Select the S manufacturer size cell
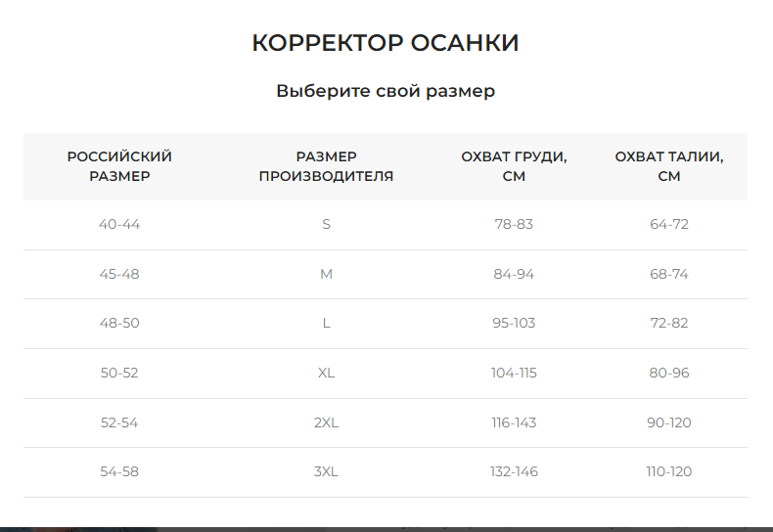 [x=326, y=224]
